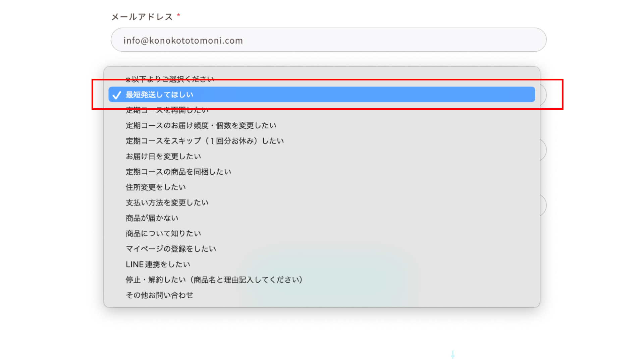The width and height of the screenshot is (644, 362).
Task: Pick '定期コースのお届け頻度・個数を変更したい'
Action: 322,125
